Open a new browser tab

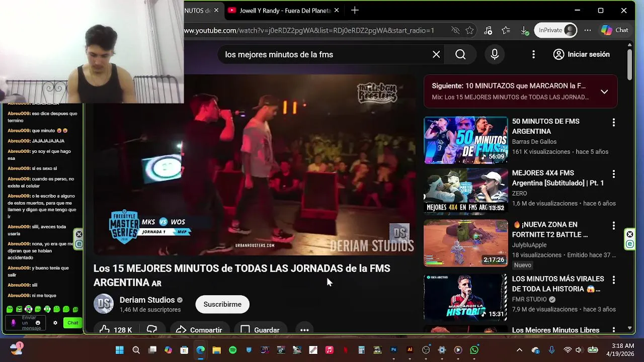point(355,10)
